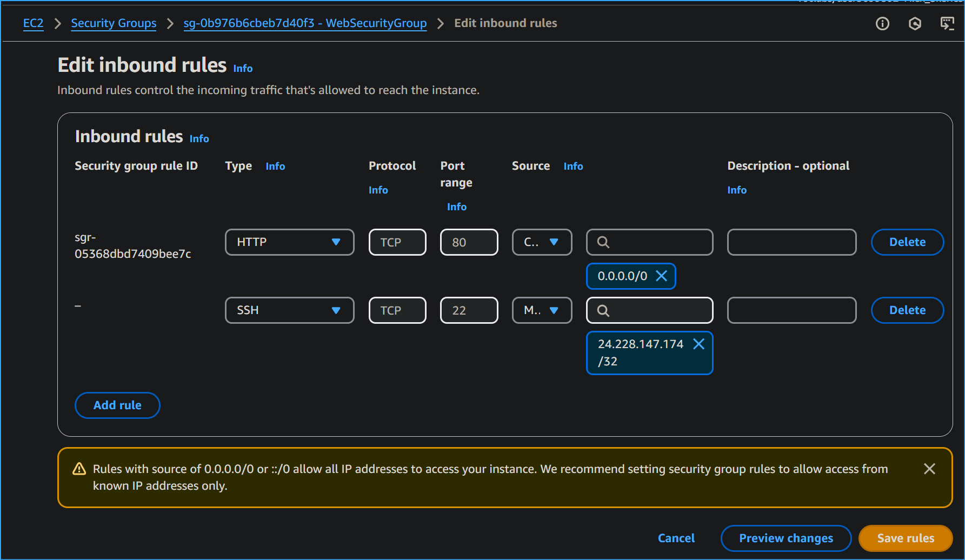
Task: Click the search icon in the SSH source field
Action: pos(602,310)
